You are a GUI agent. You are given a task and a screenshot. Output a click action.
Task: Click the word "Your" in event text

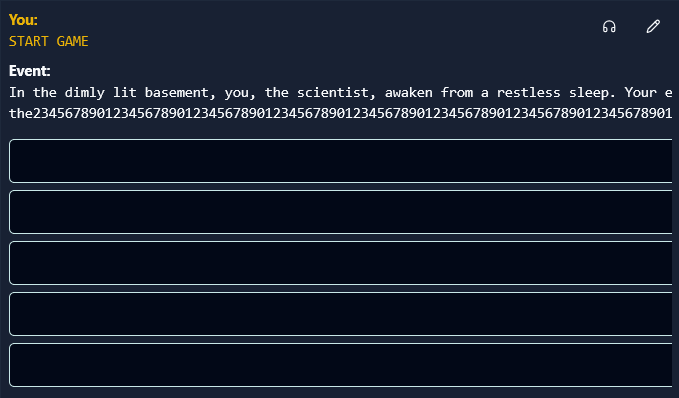pyautogui.click(x=640, y=92)
